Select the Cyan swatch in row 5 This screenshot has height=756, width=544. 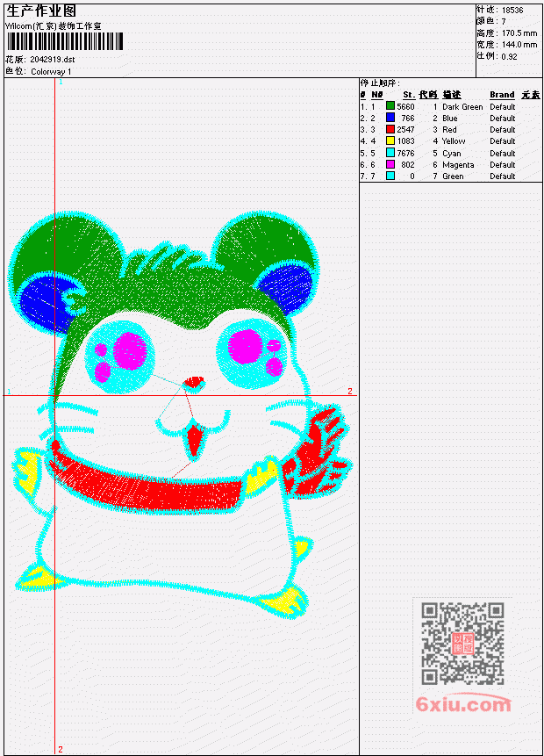(x=390, y=153)
